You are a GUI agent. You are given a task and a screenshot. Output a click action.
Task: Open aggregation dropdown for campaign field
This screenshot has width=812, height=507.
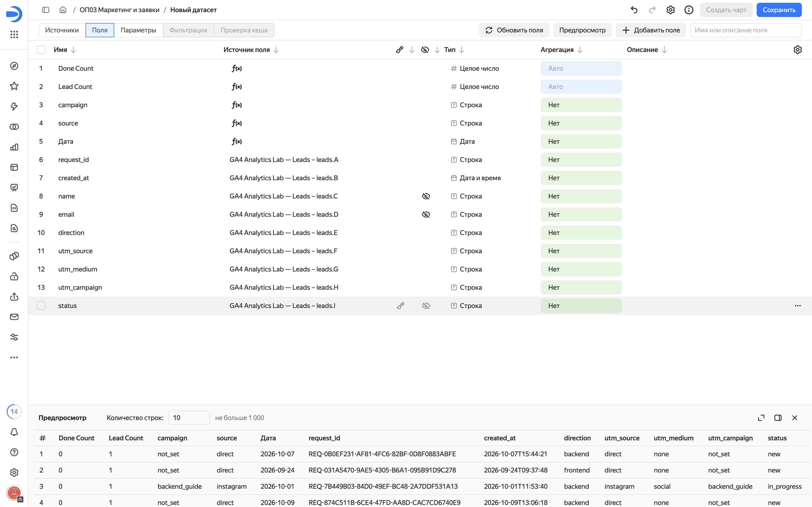[x=581, y=105]
